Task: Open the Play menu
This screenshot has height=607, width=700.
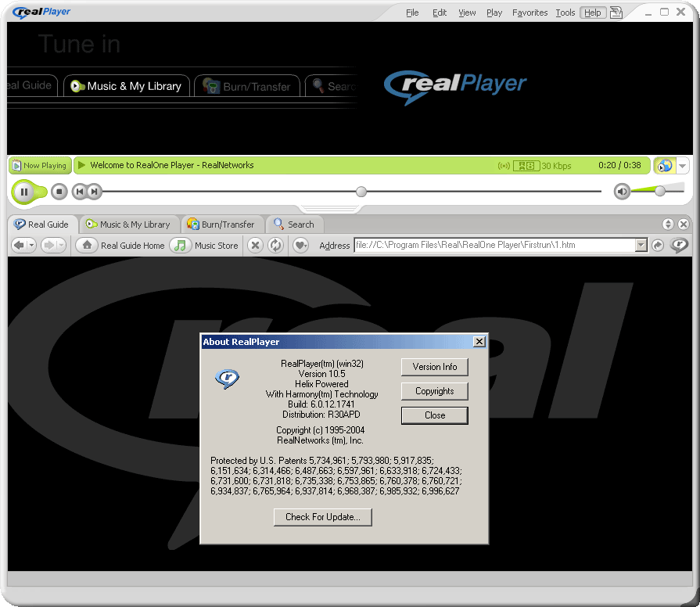Action: [x=494, y=13]
